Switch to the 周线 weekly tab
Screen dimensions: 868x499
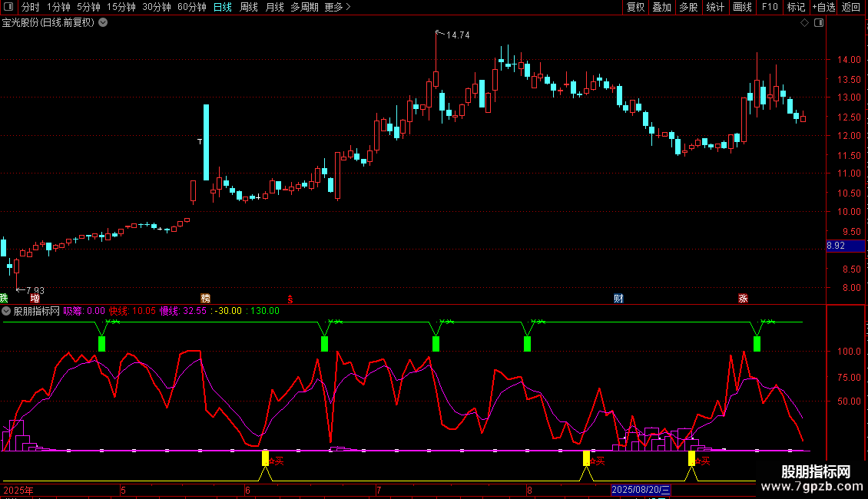(x=249, y=8)
